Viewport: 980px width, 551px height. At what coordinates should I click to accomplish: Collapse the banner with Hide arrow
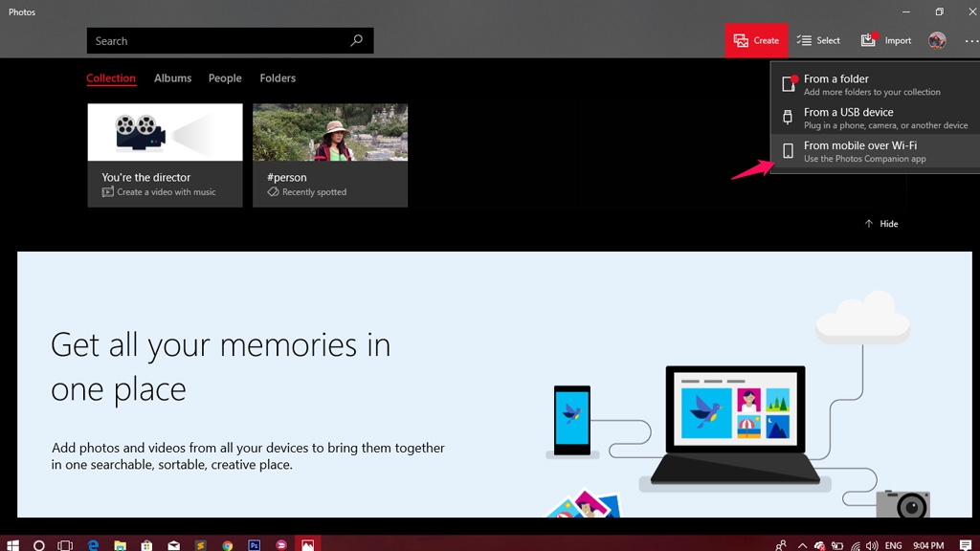click(x=881, y=224)
